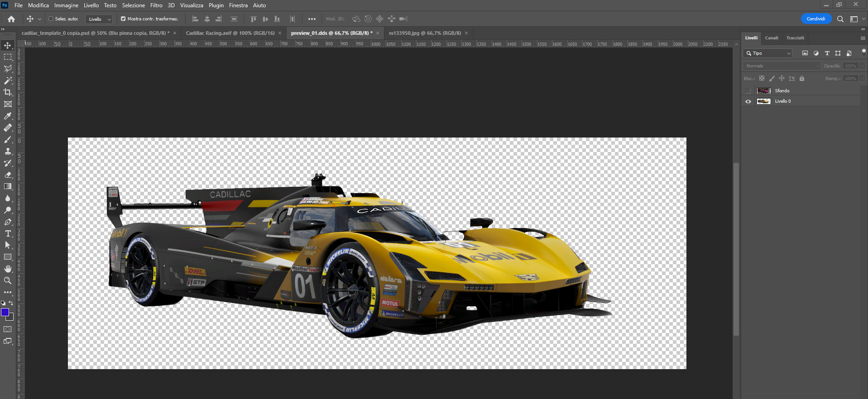The height and width of the screenshot is (399, 868).
Task: Click the Condividi button
Action: (816, 19)
